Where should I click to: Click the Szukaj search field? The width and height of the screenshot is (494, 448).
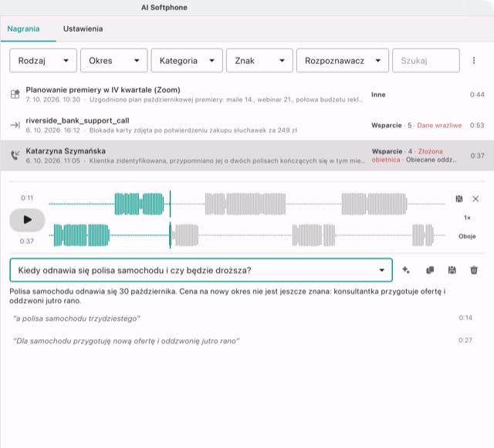(x=426, y=60)
